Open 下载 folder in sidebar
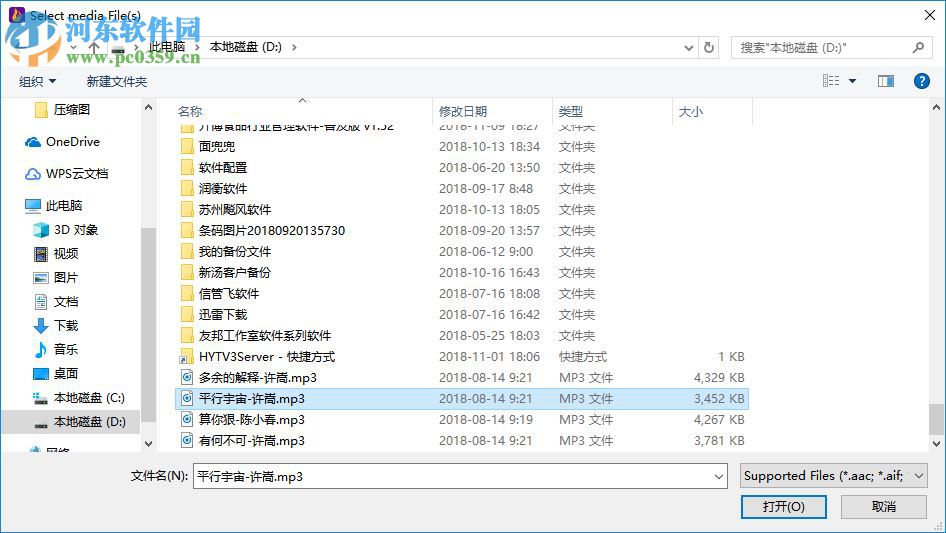 click(56, 326)
